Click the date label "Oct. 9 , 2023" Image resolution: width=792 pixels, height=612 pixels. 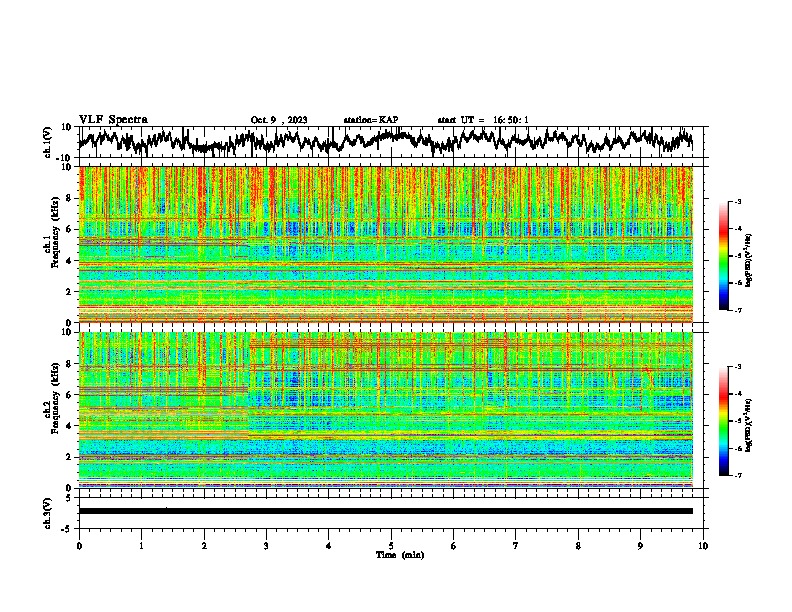(x=279, y=120)
